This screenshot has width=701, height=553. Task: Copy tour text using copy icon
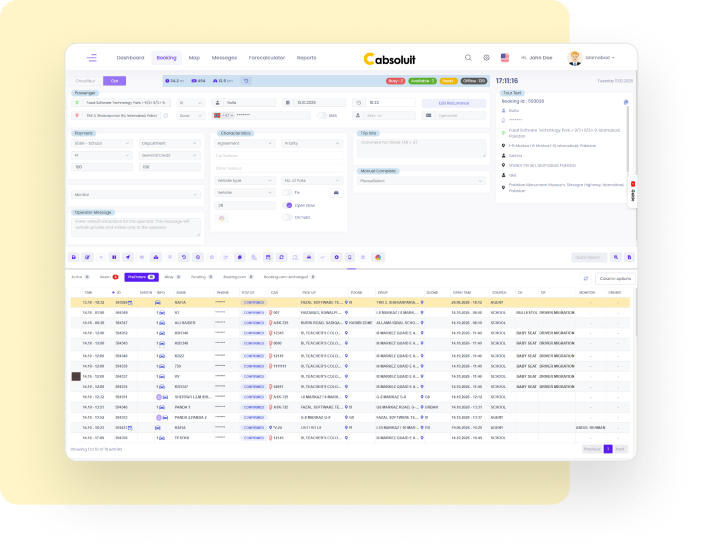[625, 102]
